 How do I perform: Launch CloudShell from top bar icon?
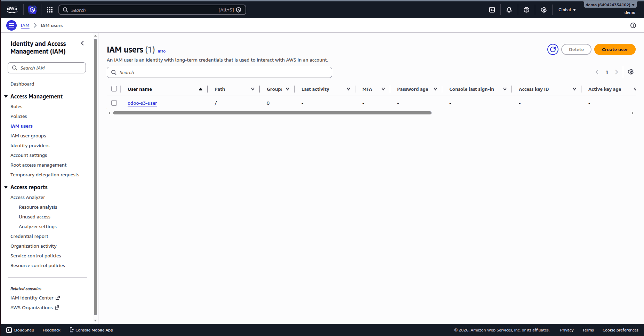492,10
